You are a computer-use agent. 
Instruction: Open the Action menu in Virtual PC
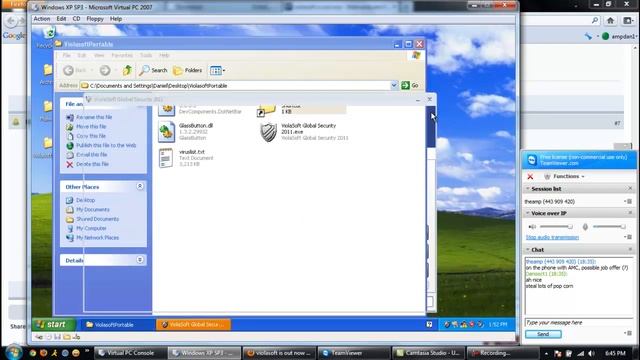pos(42,19)
